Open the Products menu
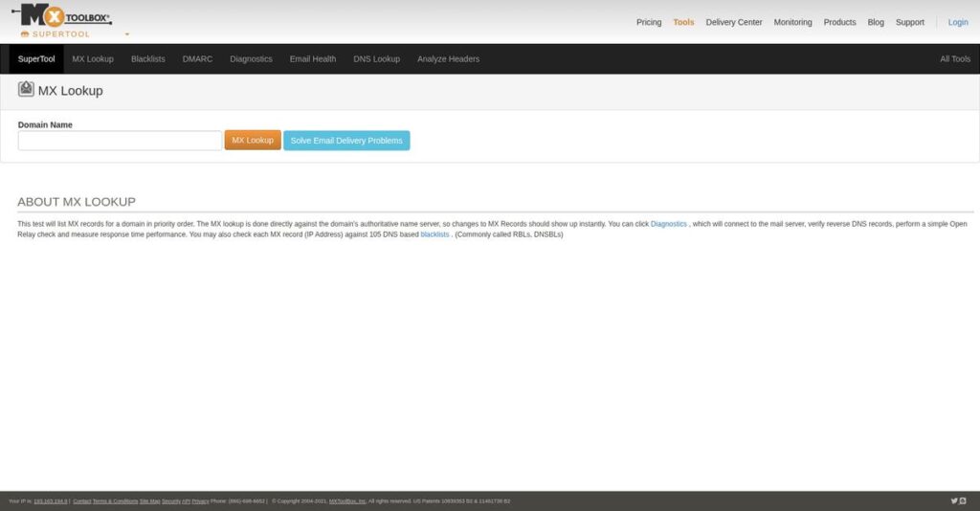Image resolution: width=980 pixels, height=511 pixels. pos(839,22)
